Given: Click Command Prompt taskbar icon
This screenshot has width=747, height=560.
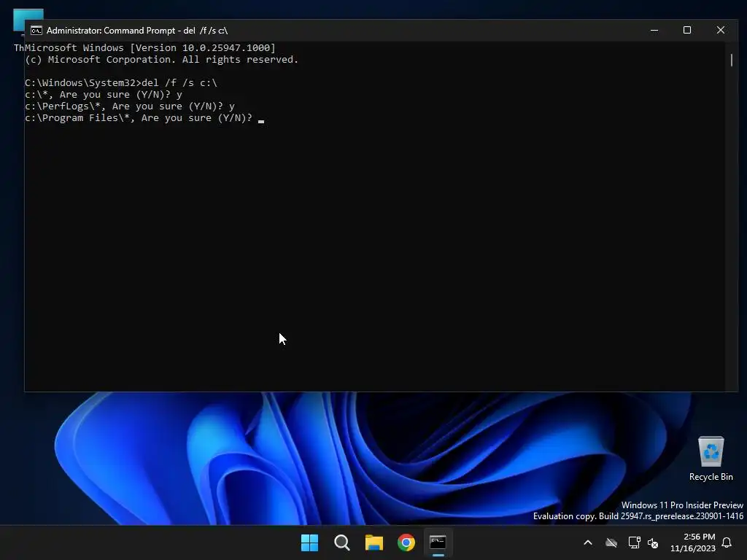Looking at the screenshot, I should pyautogui.click(x=438, y=542).
